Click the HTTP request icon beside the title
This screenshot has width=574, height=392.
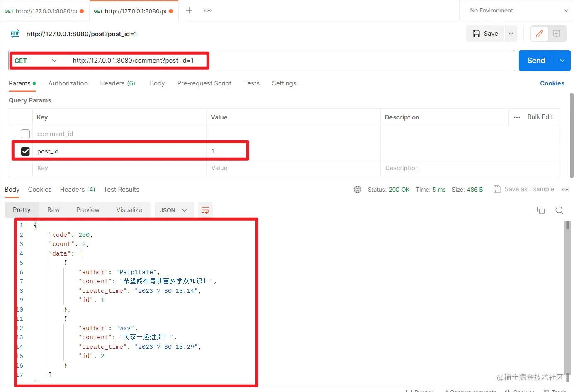click(15, 34)
